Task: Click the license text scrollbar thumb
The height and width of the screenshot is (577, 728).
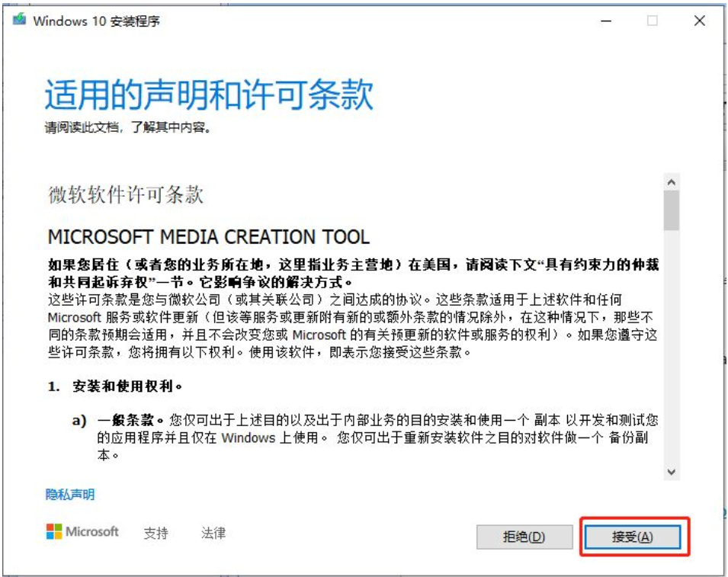Action: click(671, 210)
